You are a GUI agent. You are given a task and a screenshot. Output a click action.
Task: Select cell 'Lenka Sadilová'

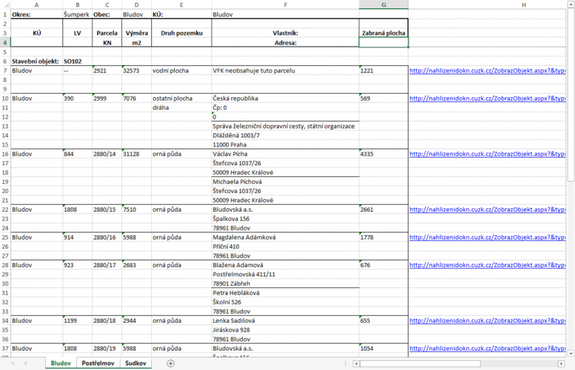[x=285, y=320]
